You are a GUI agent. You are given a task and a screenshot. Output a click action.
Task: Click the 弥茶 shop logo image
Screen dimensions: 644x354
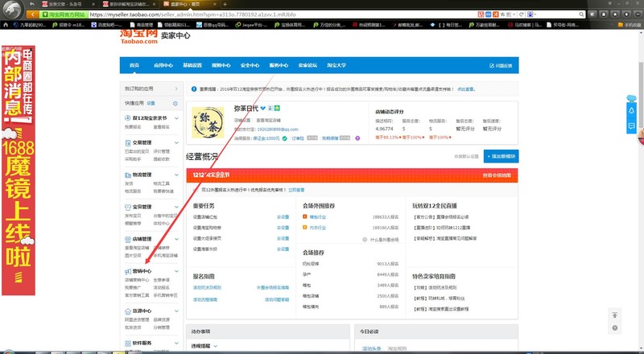click(x=208, y=122)
